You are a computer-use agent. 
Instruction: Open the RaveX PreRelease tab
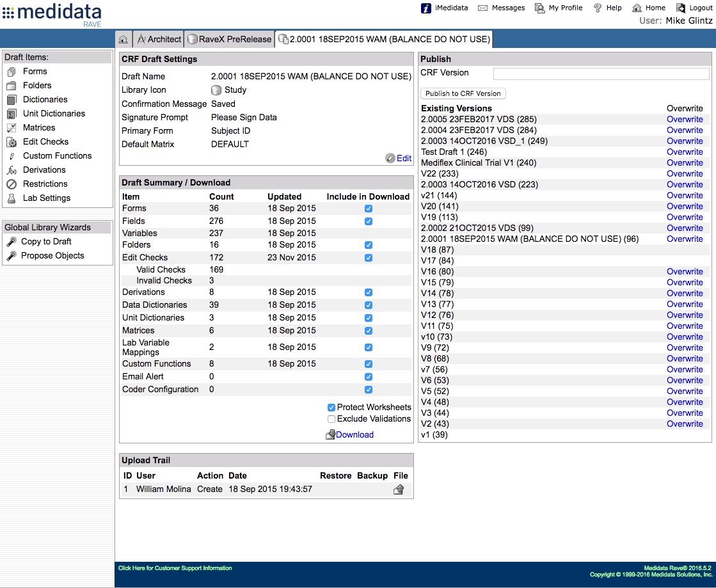[230, 40]
